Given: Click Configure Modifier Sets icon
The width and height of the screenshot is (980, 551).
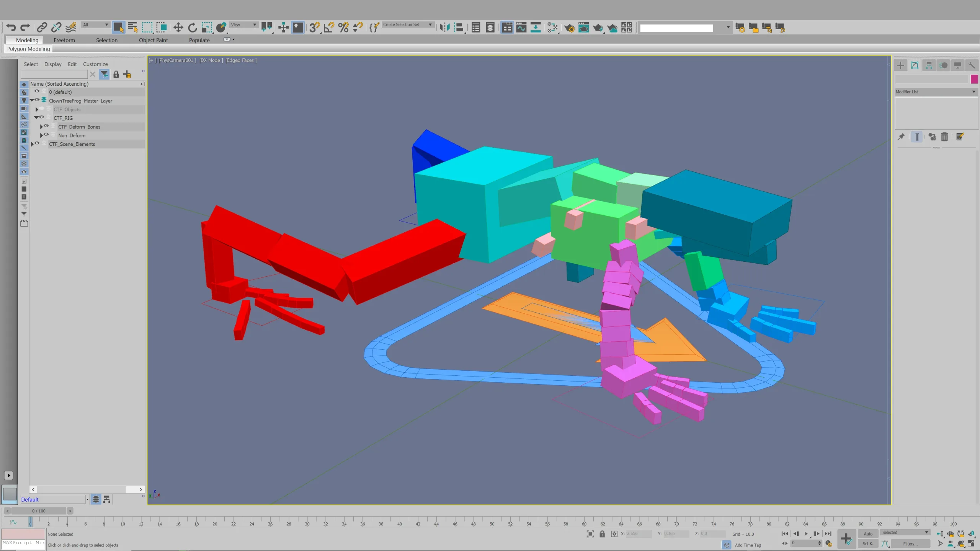Looking at the screenshot, I should click(x=960, y=137).
